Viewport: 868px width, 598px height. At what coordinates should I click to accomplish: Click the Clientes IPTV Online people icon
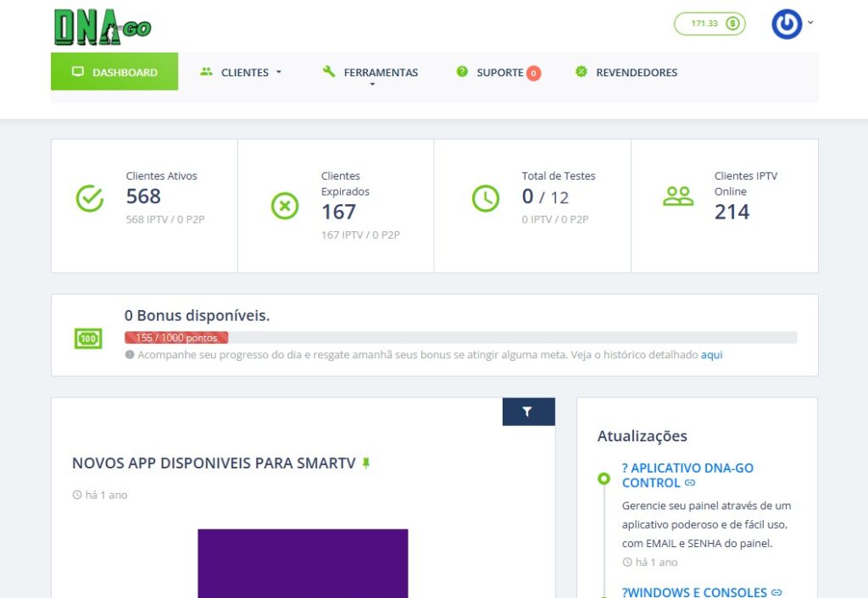678,197
